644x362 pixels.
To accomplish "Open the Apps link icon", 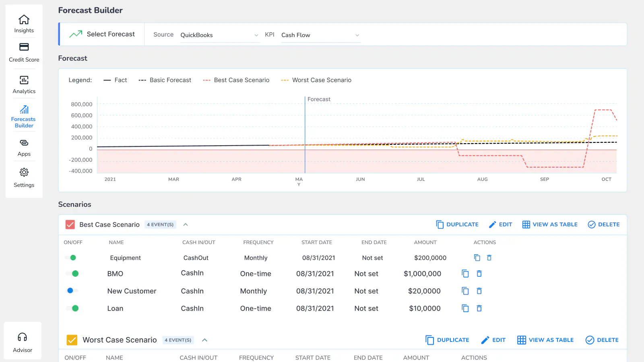I will pos(24,143).
